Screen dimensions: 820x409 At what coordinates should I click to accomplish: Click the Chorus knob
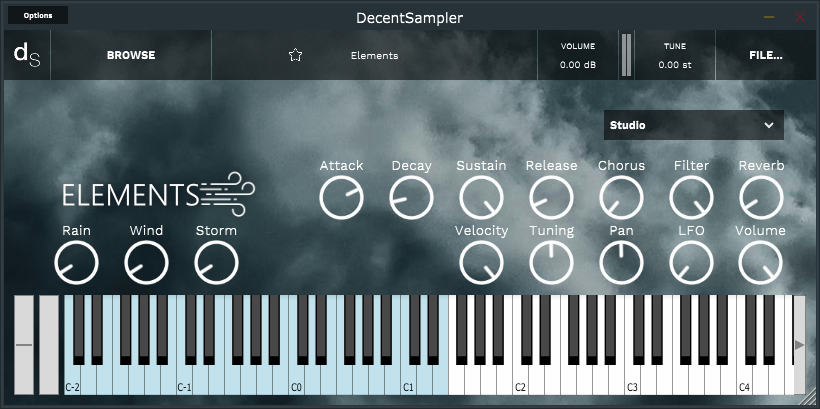(x=621, y=198)
